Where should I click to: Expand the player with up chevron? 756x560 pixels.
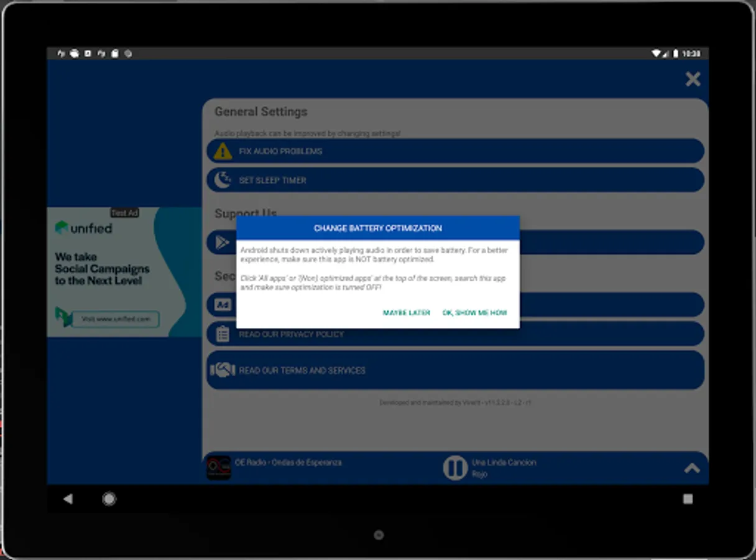click(x=692, y=468)
